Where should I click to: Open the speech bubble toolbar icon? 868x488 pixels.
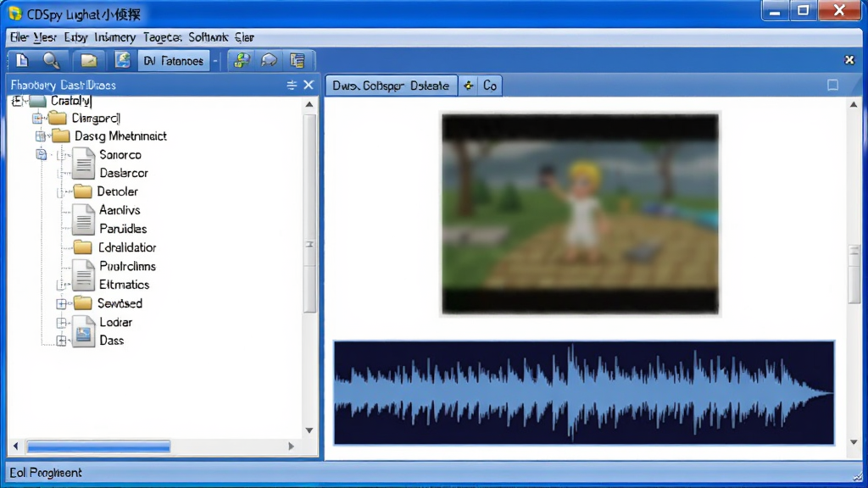coord(269,60)
